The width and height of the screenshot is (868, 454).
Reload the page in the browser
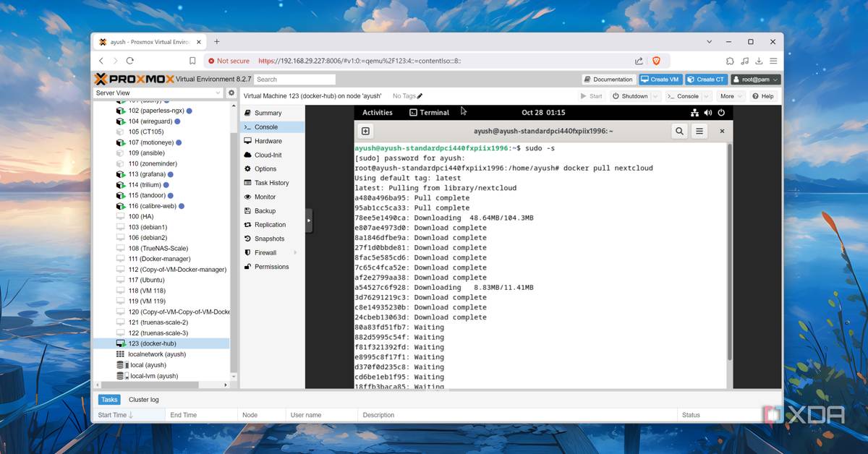click(130, 61)
